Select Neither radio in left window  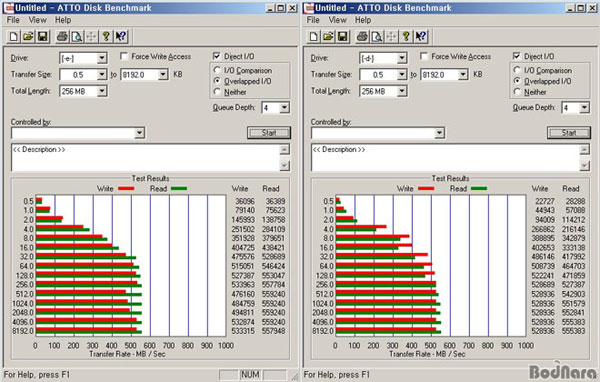(x=217, y=92)
